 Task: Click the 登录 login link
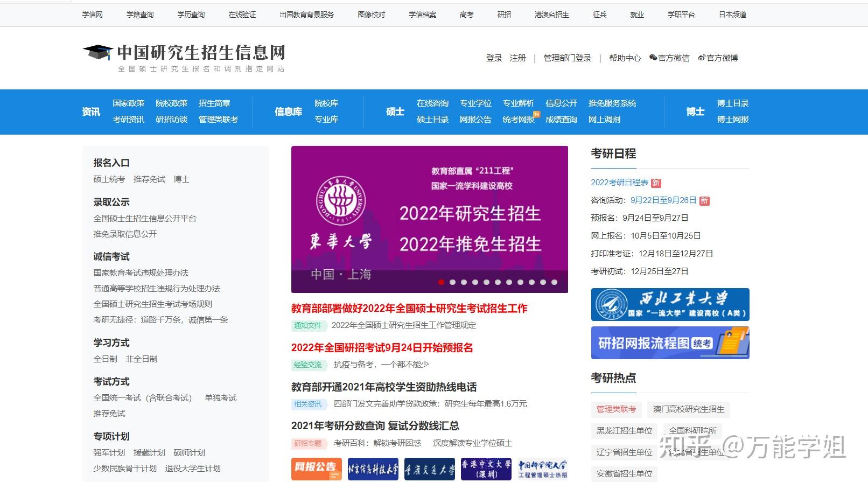pyautogui.click(x=494, y=58)
